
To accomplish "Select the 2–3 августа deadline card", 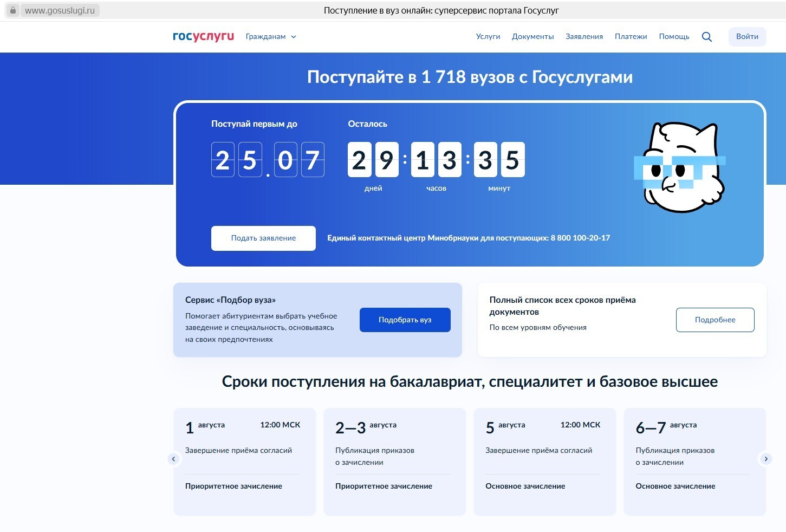I will tap(394, 462).
